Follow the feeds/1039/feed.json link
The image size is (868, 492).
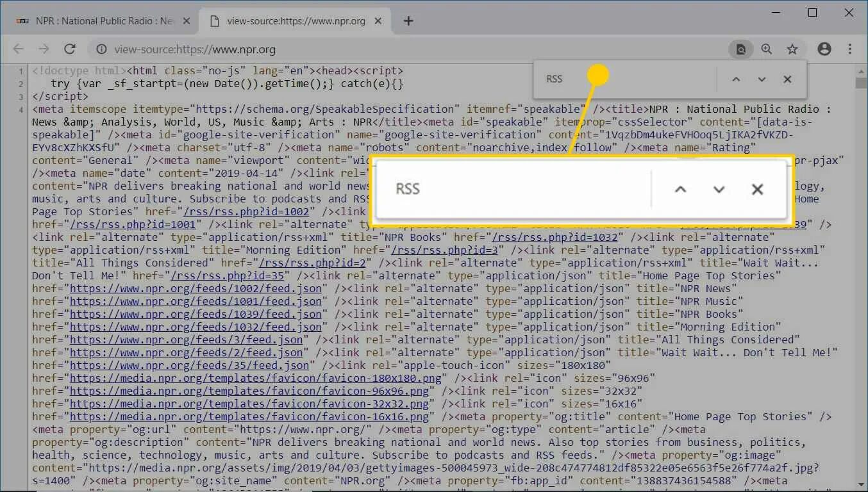point(196,314)
